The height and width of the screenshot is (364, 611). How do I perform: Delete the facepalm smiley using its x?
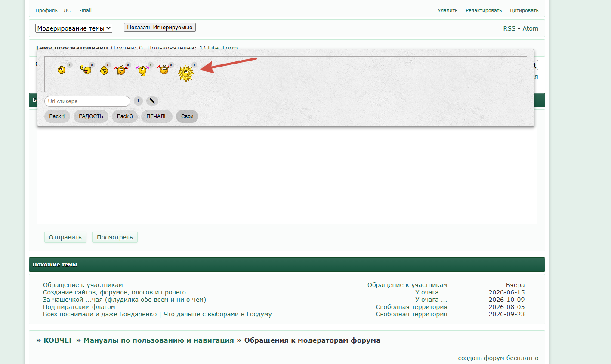108,65
